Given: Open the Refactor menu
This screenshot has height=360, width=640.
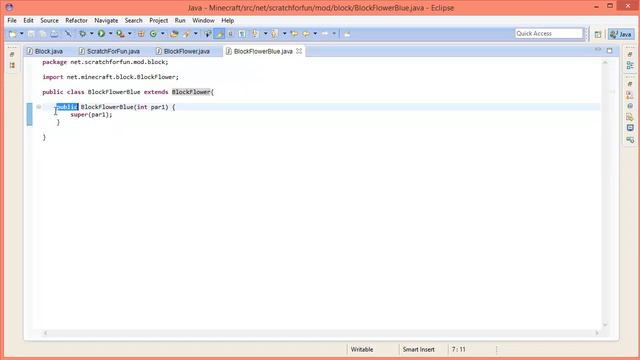Looking at the screenshot, I should point(76,20).
